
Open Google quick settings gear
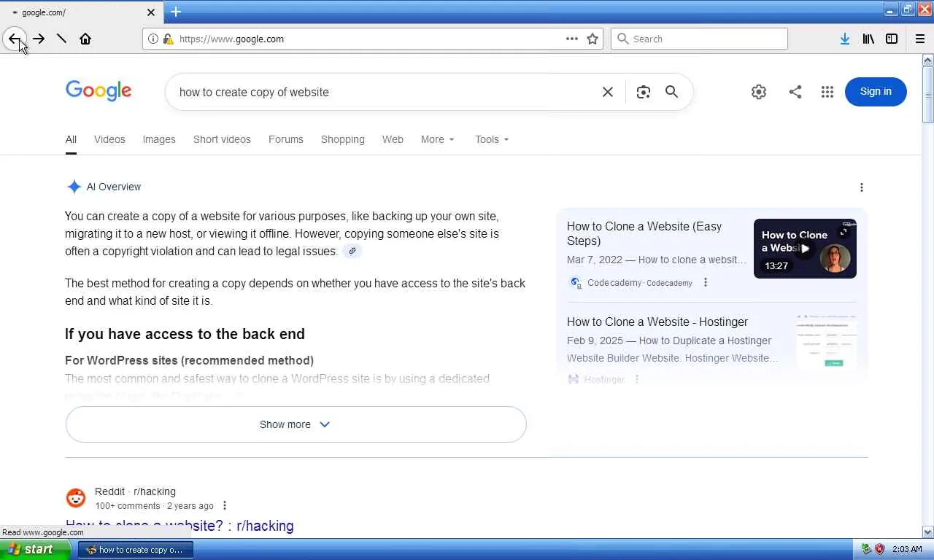[x=759, y=92]
